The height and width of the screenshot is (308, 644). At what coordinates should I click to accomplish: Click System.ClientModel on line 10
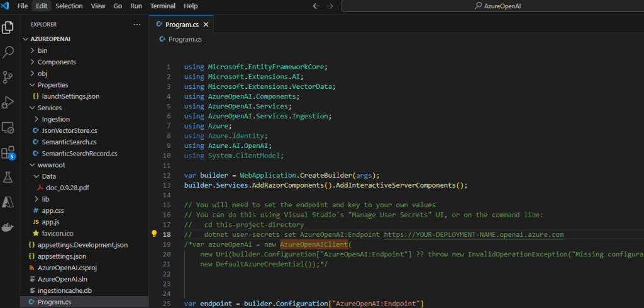[244, 156]
